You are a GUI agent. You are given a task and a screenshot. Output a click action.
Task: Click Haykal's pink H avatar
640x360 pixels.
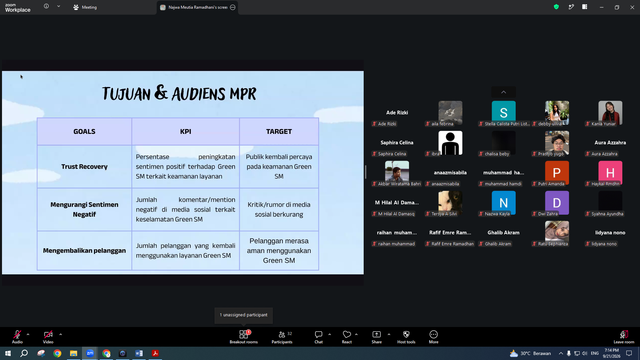pyautogui.click(x=610, y=172)
